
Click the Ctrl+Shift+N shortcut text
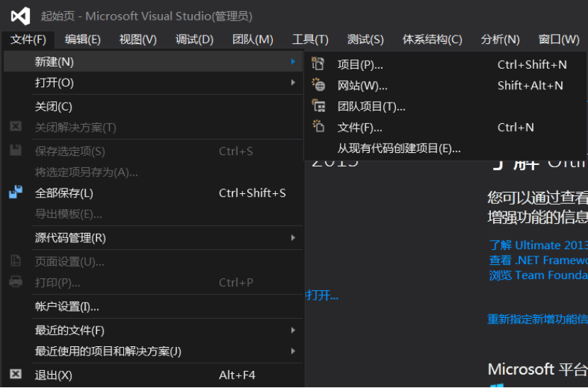pos(532,64)
